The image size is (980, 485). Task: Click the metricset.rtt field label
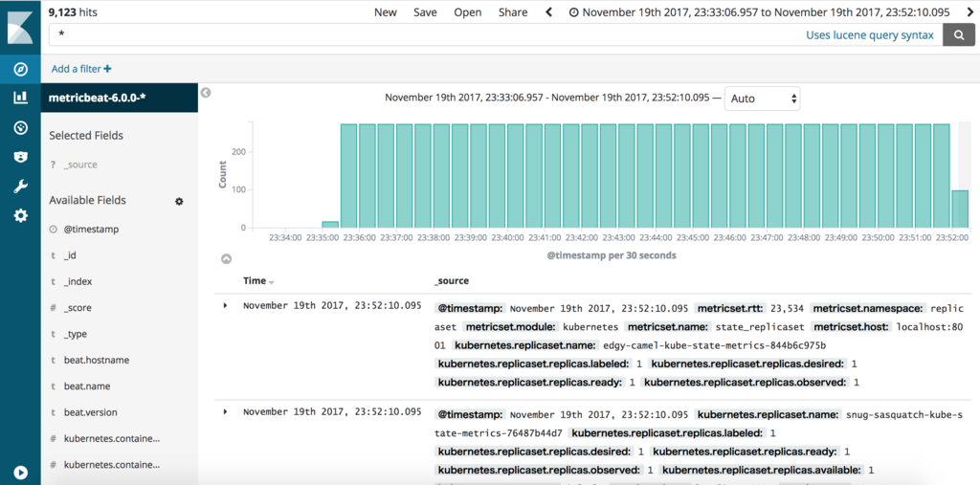pos(730,309)
